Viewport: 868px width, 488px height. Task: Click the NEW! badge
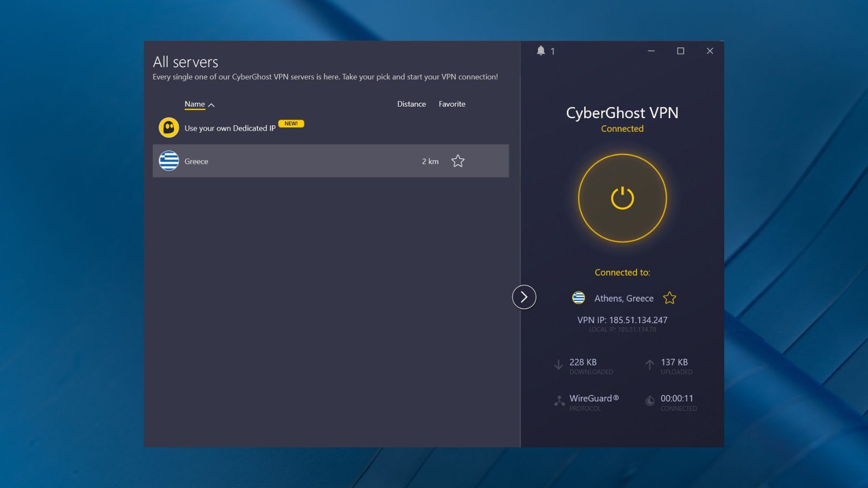coord(291,124)
